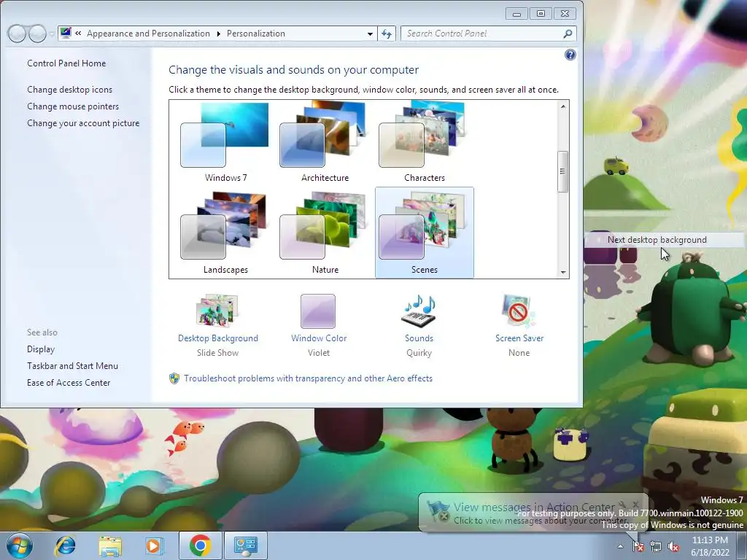Open Windows Explorer from taskbar

coord(110,545)
